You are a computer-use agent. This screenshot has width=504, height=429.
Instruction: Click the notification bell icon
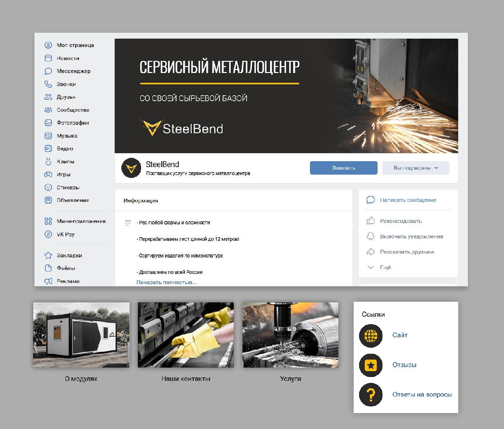point(370,236)
